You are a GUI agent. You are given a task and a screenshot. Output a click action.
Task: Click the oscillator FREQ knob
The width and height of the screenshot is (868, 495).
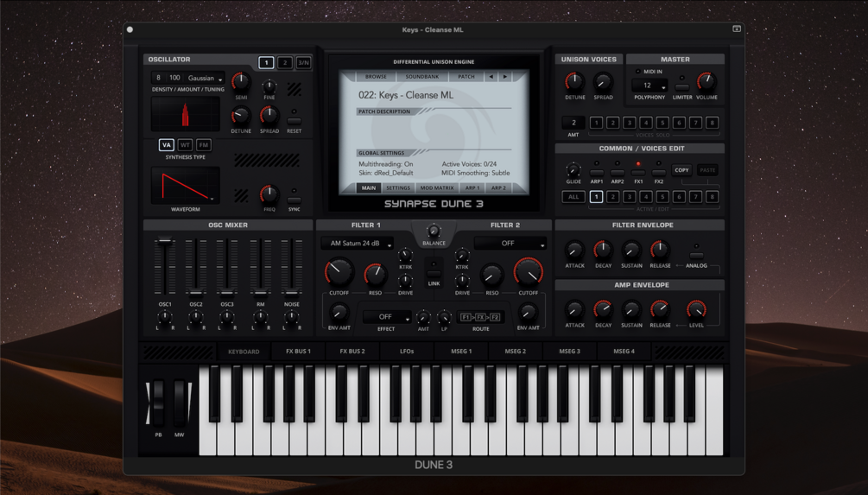(269, 194)
